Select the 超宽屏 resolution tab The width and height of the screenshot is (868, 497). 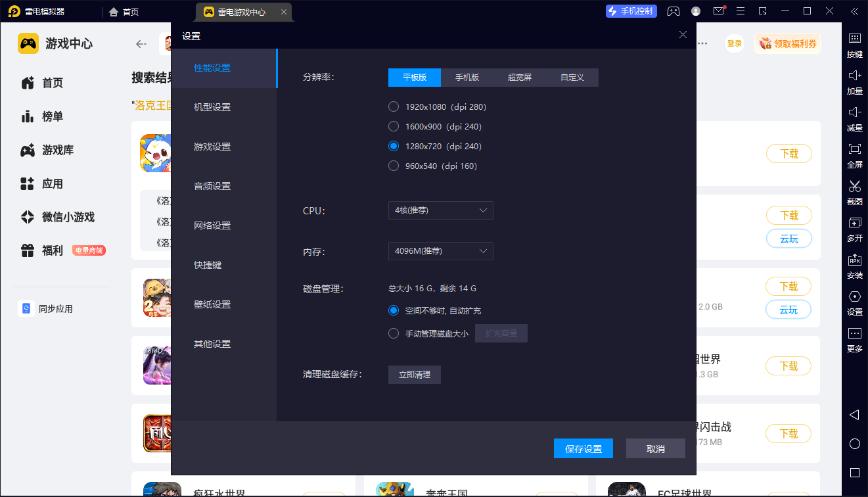point(520,78)
